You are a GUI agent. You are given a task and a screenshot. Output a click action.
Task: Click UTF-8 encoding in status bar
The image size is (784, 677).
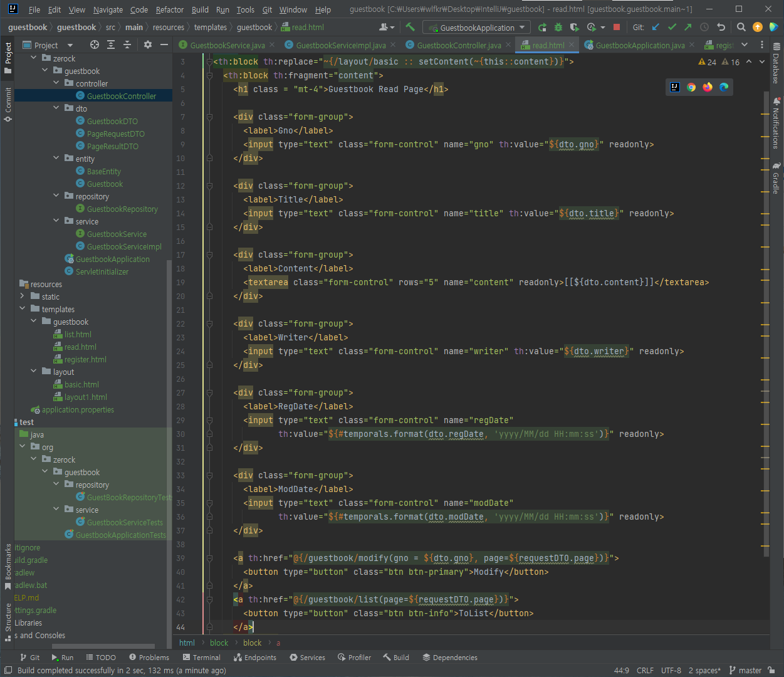pos(671,670)
